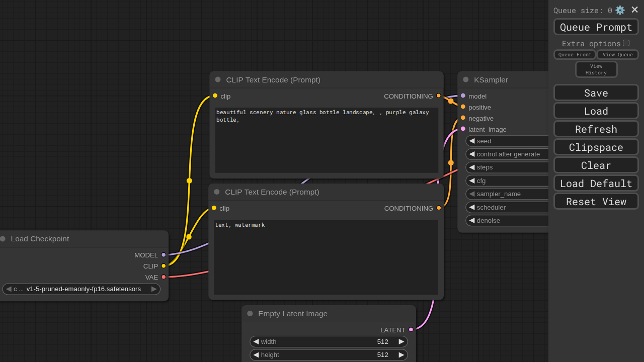Open the sampler_name dropdown in KSampler

(507, 194)
